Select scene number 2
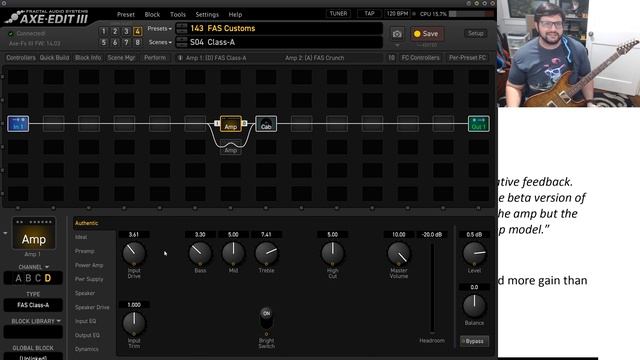Screen dimensions: 640x360 click(115, 31)
